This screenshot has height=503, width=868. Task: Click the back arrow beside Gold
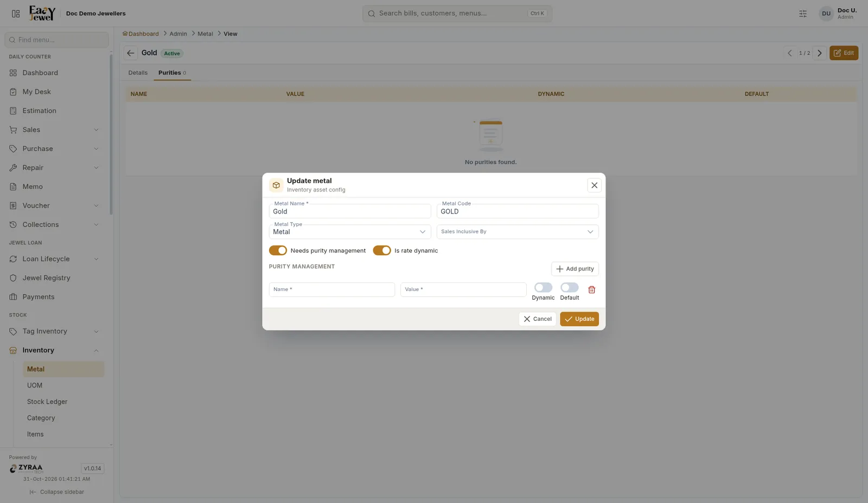pos(131,53)
